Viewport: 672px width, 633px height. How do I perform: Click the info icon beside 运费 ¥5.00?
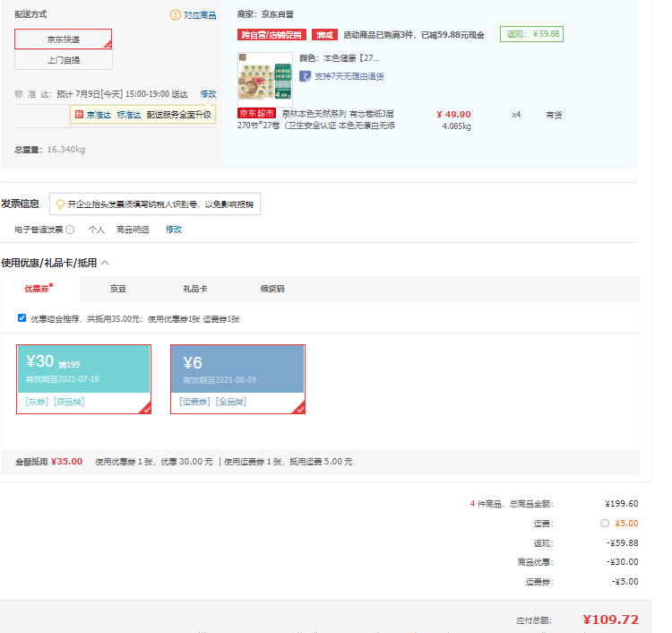(604, 524)
